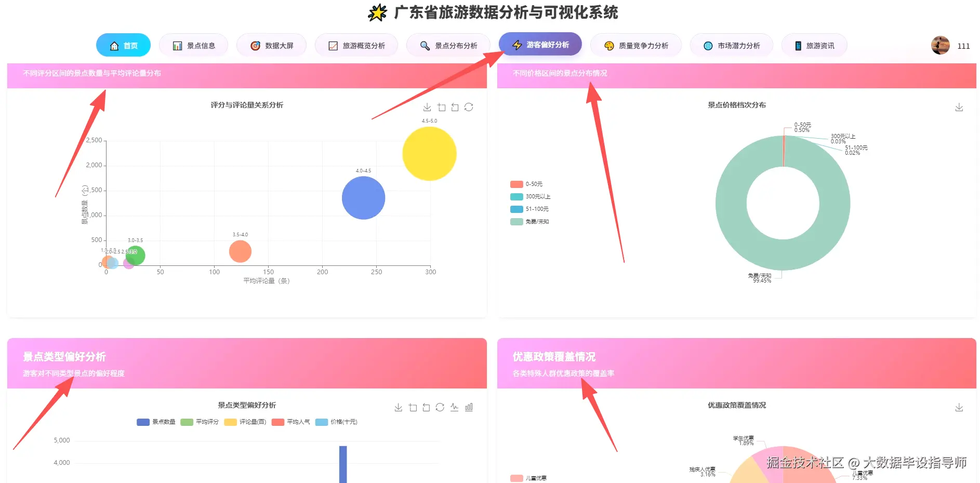
Task: Select the yellow 4.5-5.0 rating bubble
Action: click(x=430, y=153)
